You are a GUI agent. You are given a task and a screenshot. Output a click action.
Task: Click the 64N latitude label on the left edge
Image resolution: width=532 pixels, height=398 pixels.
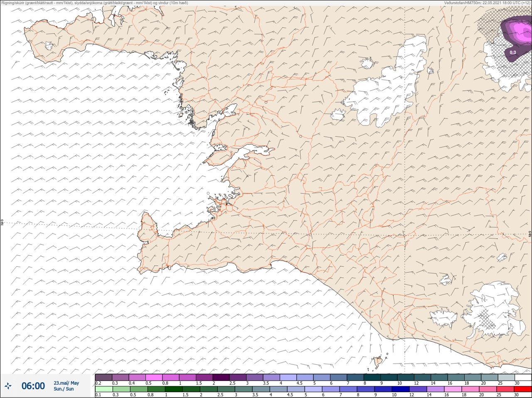pyautogui.click(x=2, y=223)
